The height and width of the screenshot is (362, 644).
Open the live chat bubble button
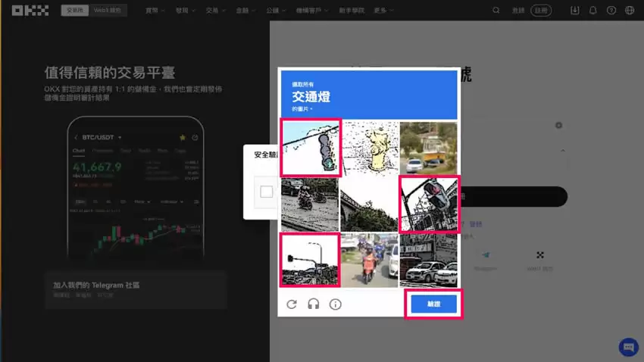click(x=628, y=347)
